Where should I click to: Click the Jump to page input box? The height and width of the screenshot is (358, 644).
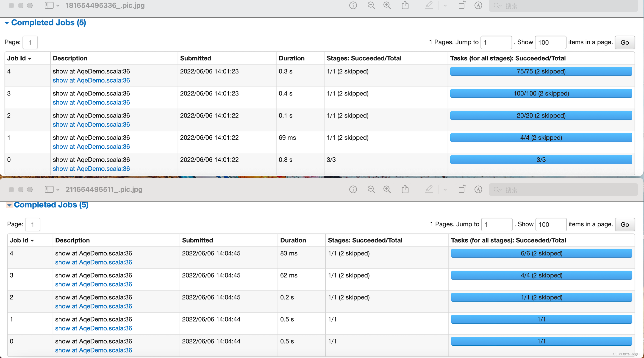pos(496,42)
